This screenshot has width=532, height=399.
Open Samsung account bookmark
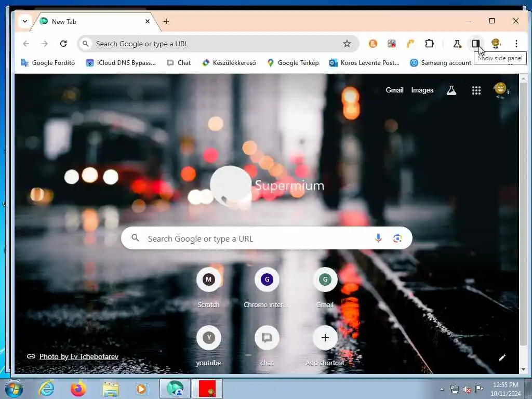pos(441,63)
